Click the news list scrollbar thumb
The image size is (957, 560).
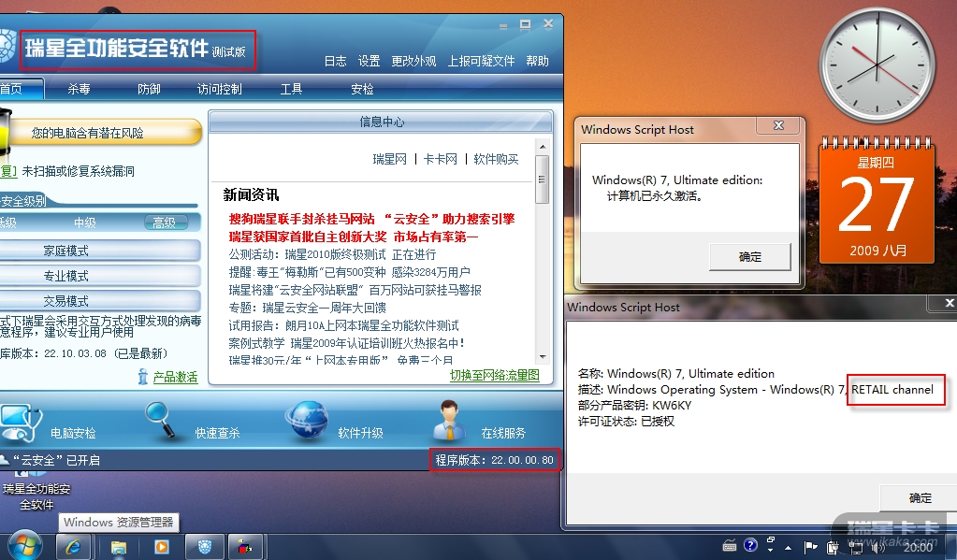[542, 179]
